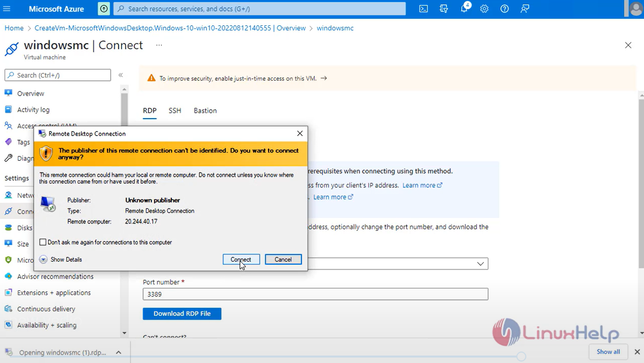Click the Port number field with 3389
The image size is (644, 363).
(315, 294)
